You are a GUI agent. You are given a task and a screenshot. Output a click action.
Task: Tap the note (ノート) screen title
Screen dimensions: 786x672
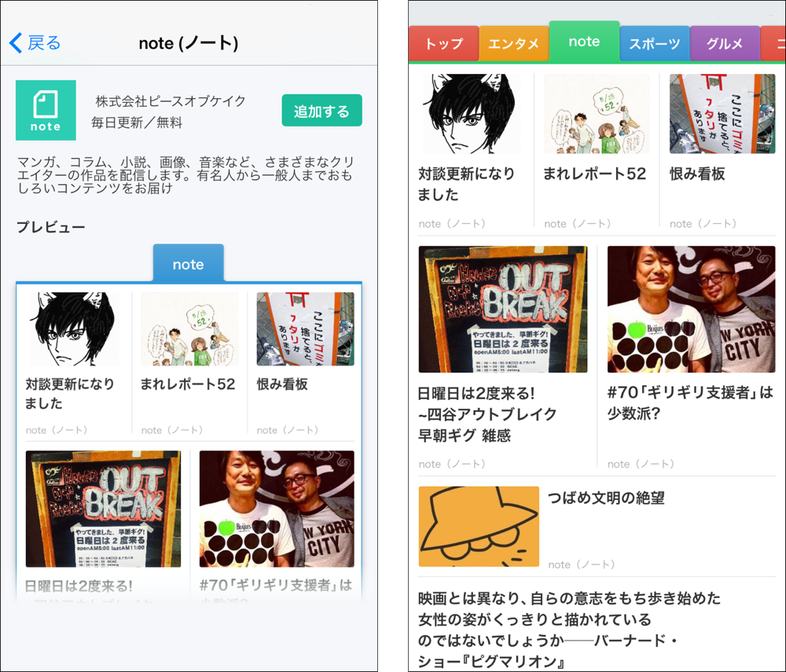(x=189, y=43)
